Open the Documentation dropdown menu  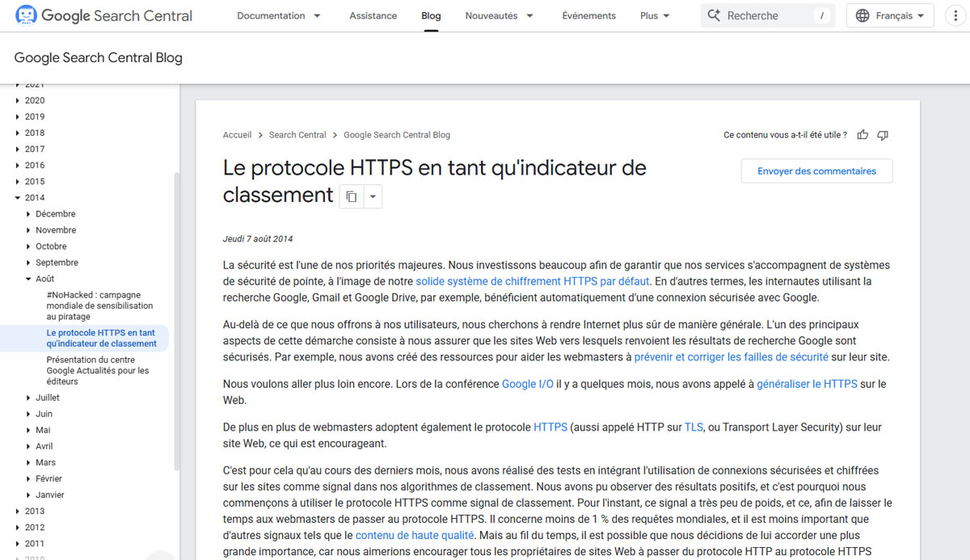point(279,15)
